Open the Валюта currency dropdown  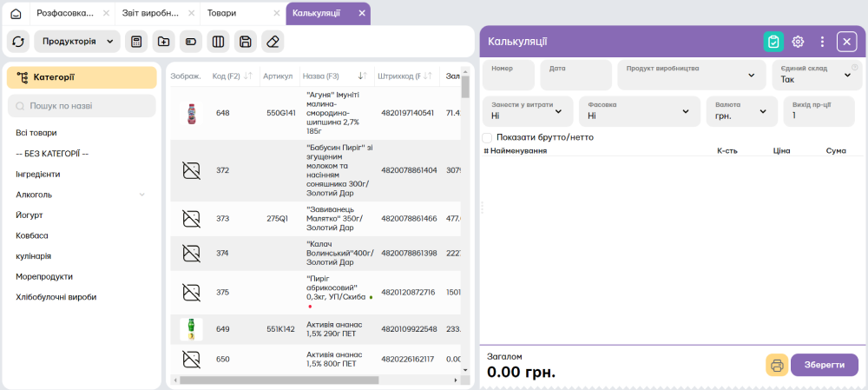point(740,110)
